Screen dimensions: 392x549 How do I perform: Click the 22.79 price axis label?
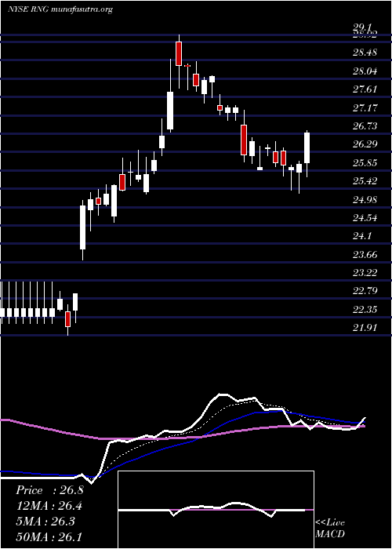click(365, 291)
